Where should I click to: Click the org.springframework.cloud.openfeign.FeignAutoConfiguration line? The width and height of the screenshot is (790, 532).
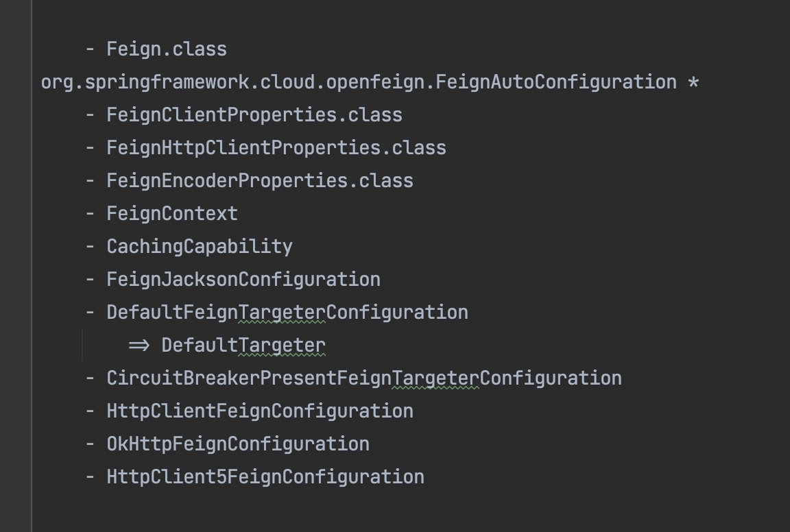359,82
